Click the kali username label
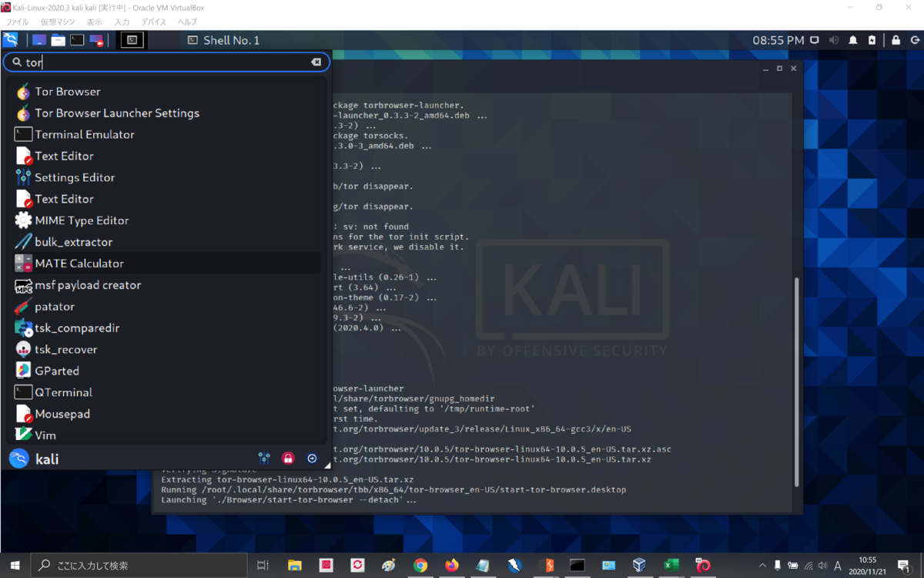This screenshot has height=578, width=924. [47, 459]
